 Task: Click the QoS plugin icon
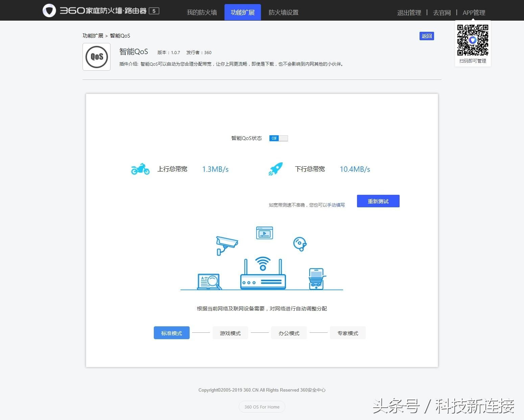[x=96, y=57]
